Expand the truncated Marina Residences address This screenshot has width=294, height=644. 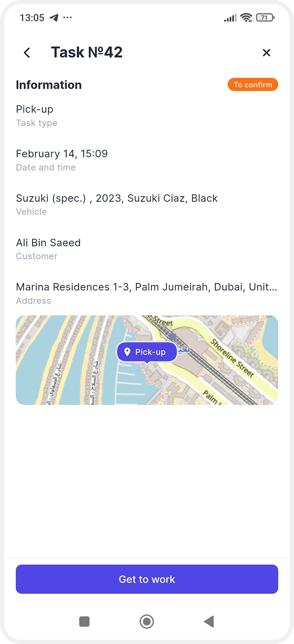(147, 287)
